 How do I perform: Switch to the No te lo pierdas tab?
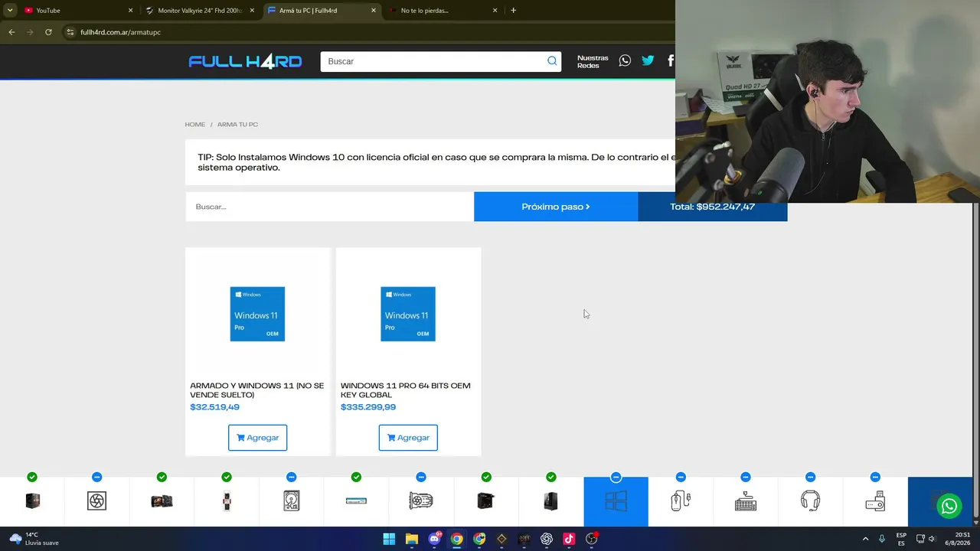[x=444, y=11]
